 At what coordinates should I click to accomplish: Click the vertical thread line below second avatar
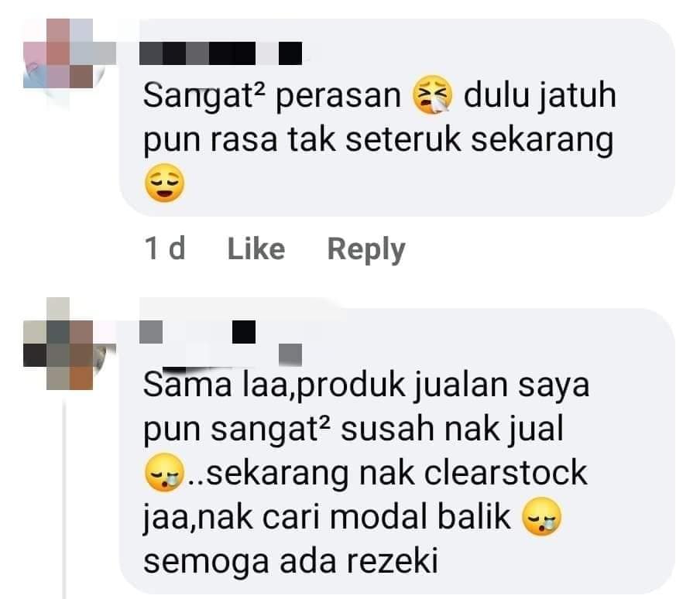[65, 499]
